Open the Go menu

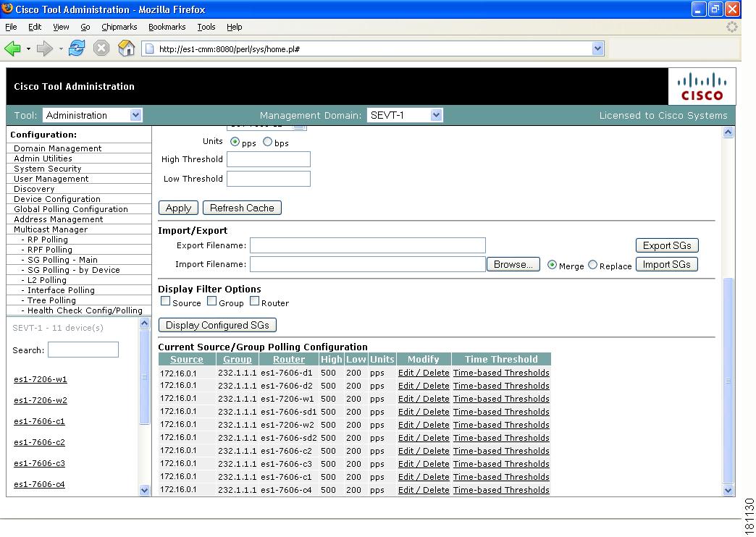85,27
